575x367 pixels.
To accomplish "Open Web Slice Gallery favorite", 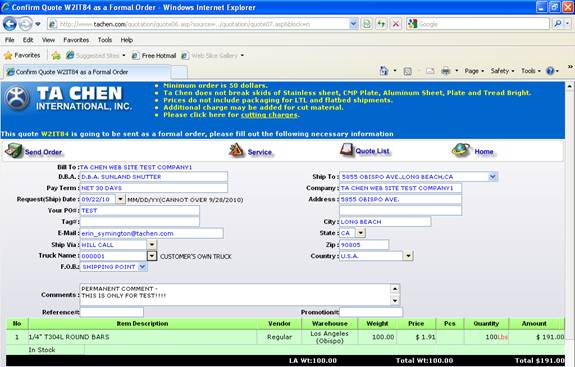I will pyautogui.click(x=213, y=55).
